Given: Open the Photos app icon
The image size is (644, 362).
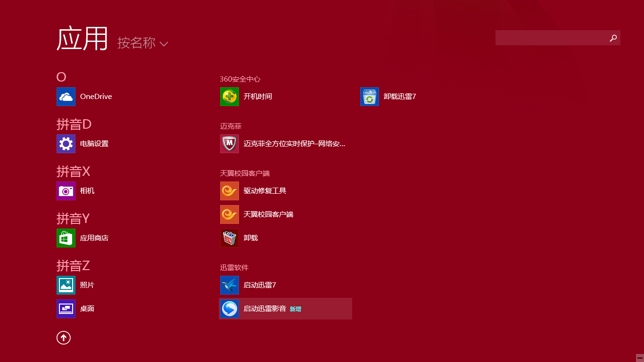Looking at the screenshot, I should 66,285.
